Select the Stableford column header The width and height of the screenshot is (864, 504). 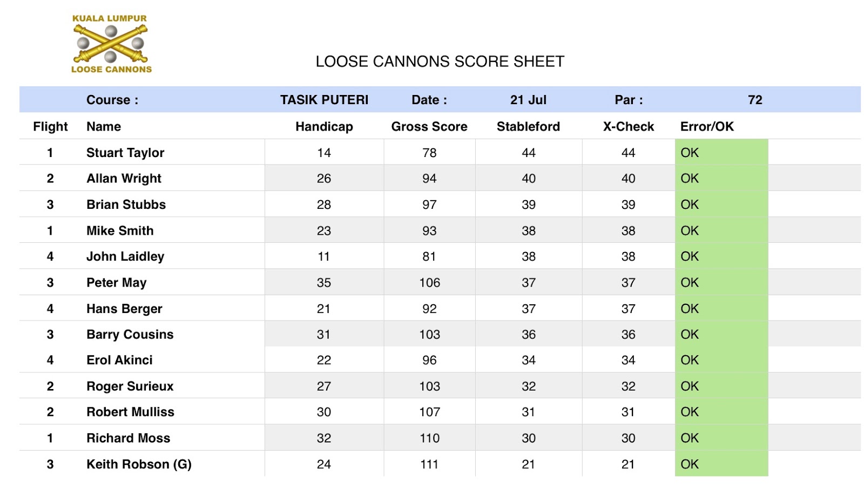[528, 126]
